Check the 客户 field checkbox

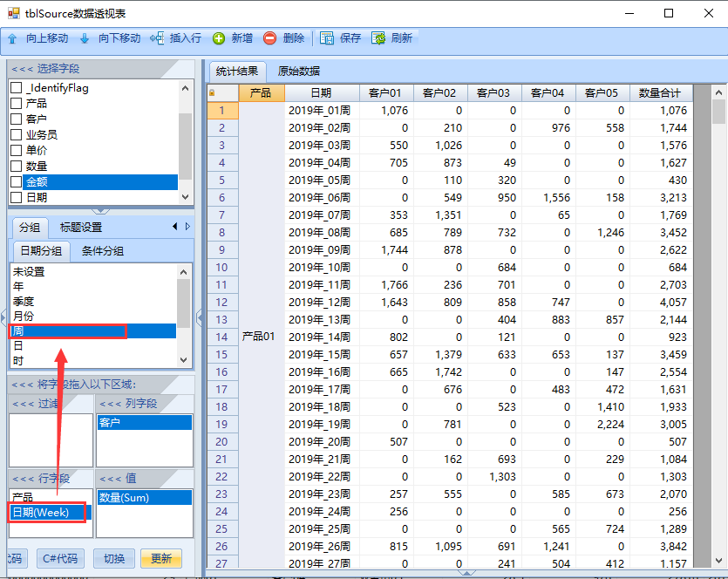click(x=17, y=119)
